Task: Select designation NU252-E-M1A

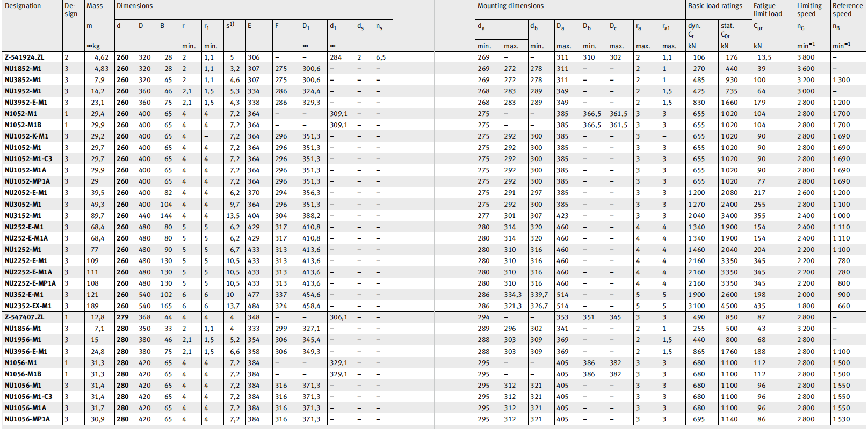Action: coord(26,238)
